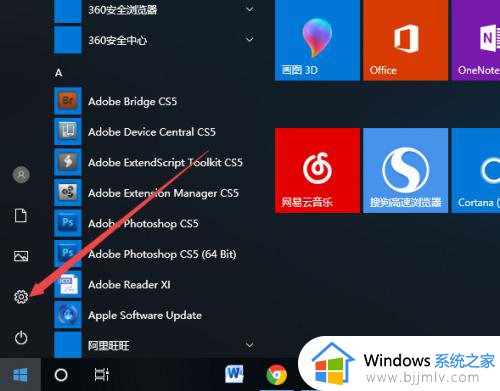Click the Adobe Reader XI icon
The height and width of the screenshot is (391, 500).
pyautogui.click(x=68, y=284)
